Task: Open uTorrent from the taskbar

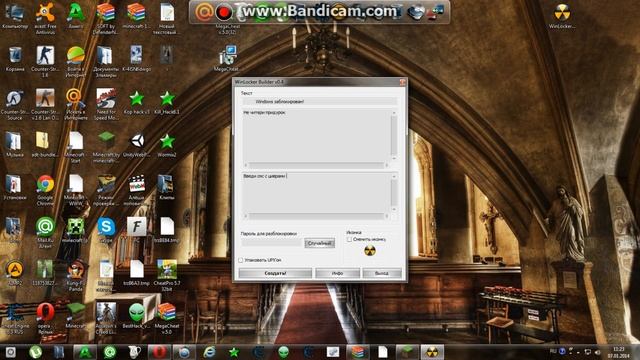Action: click(x=36, y=352)
